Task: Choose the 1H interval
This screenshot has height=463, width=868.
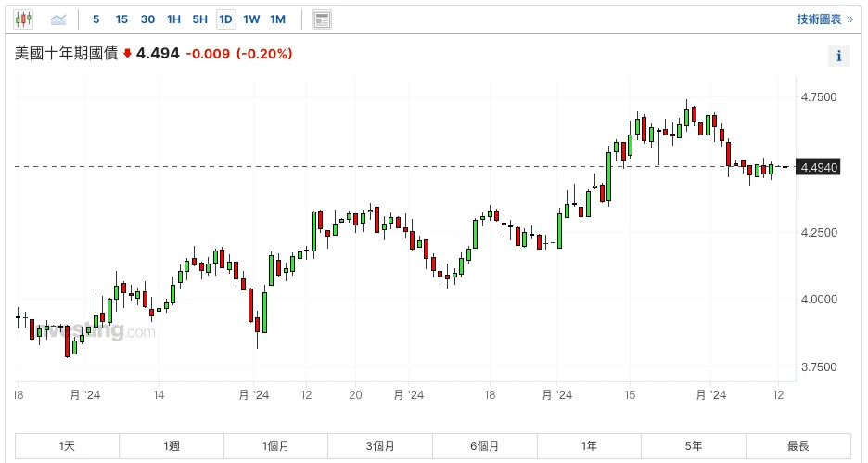Action: tap(173, 19)
